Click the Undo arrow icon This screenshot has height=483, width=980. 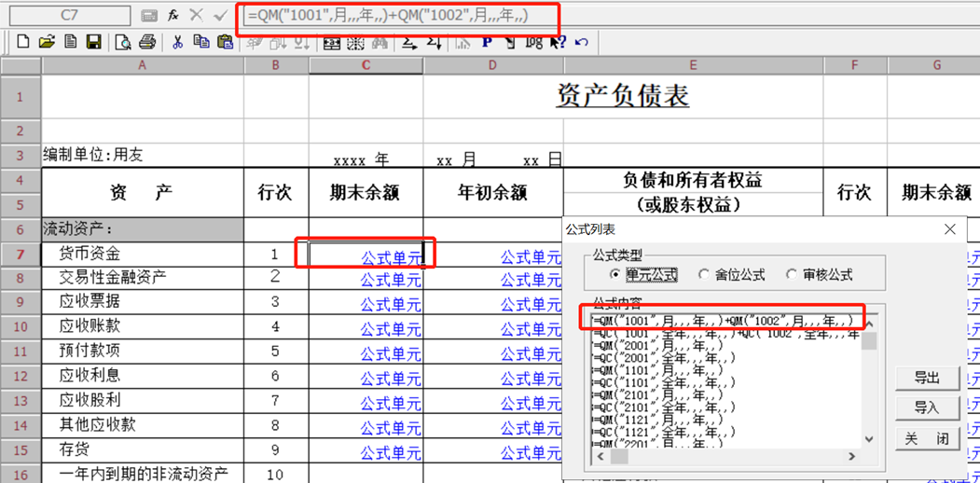pos(581,43)
